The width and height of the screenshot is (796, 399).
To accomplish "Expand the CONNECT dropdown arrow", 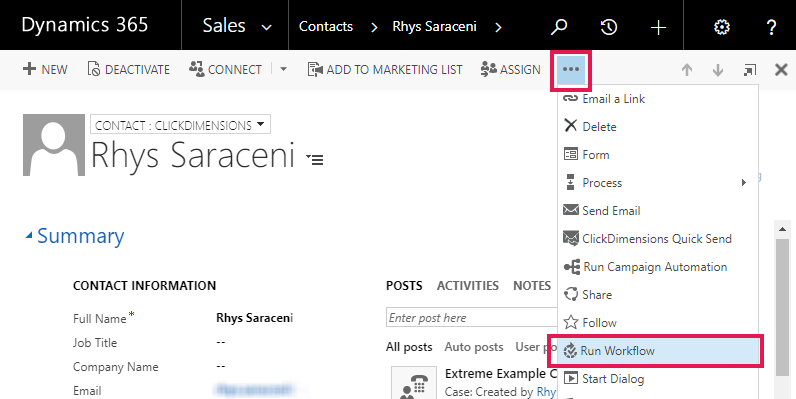I will tap(283, 69).
